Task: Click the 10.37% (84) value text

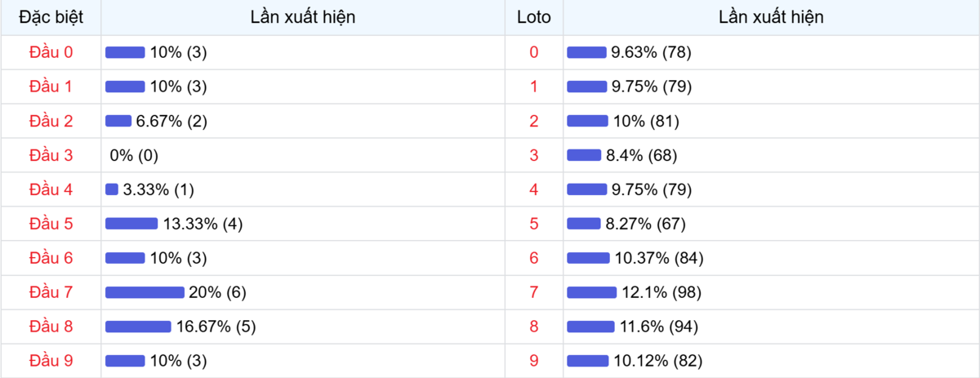Action: pos(659,258)
